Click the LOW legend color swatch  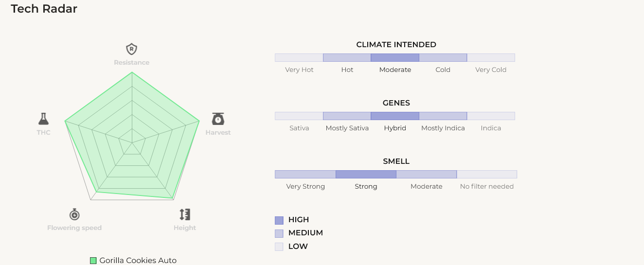[x=279, y=247]
